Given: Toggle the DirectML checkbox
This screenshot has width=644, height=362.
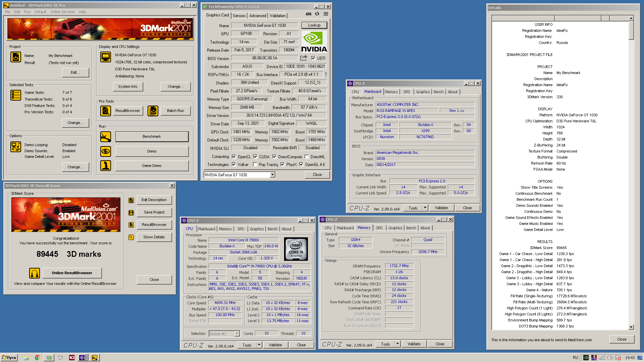Looking at the screenshot, I should tap(307, 157).
